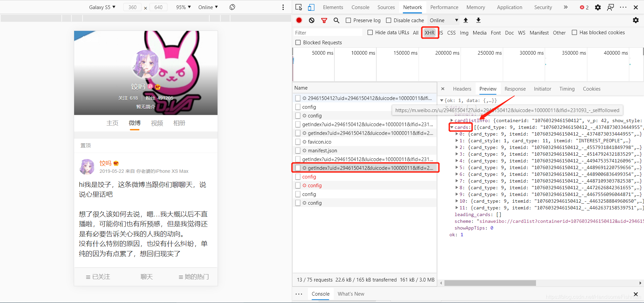Check Hide data URLs option

(370, 33)
